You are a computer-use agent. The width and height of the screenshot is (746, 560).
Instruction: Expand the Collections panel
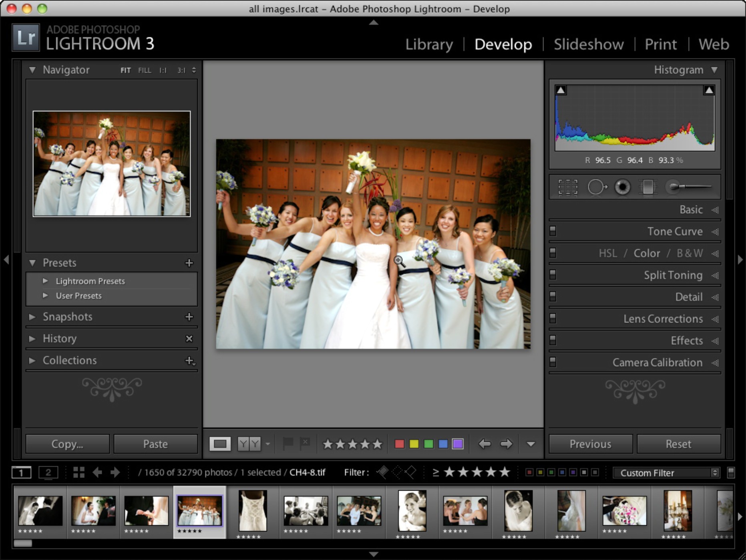(x=32, y=361)
